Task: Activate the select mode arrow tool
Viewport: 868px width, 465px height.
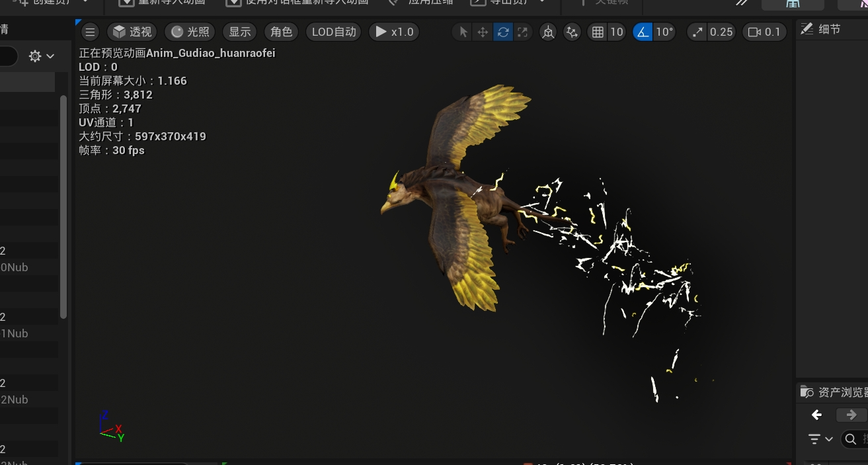Action: [x=463, y=32]
